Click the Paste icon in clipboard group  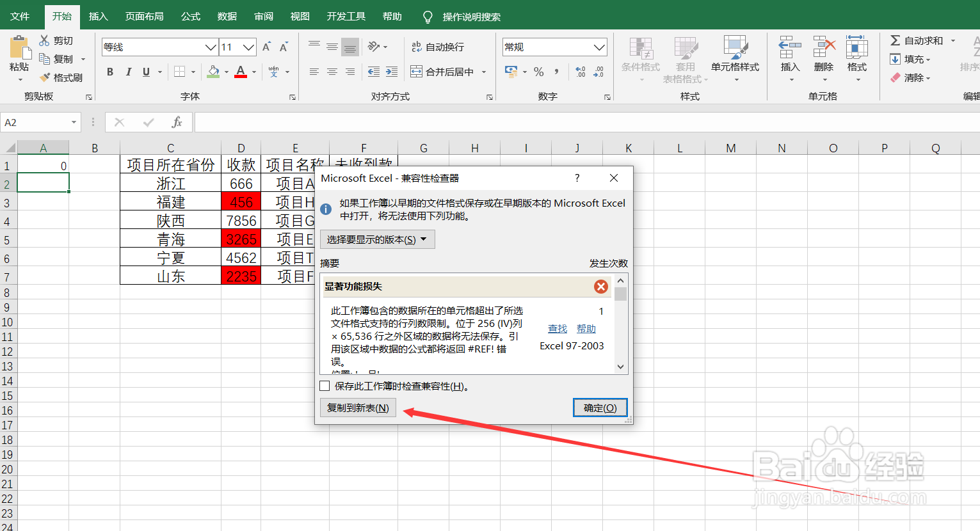[x=20, y=48]
